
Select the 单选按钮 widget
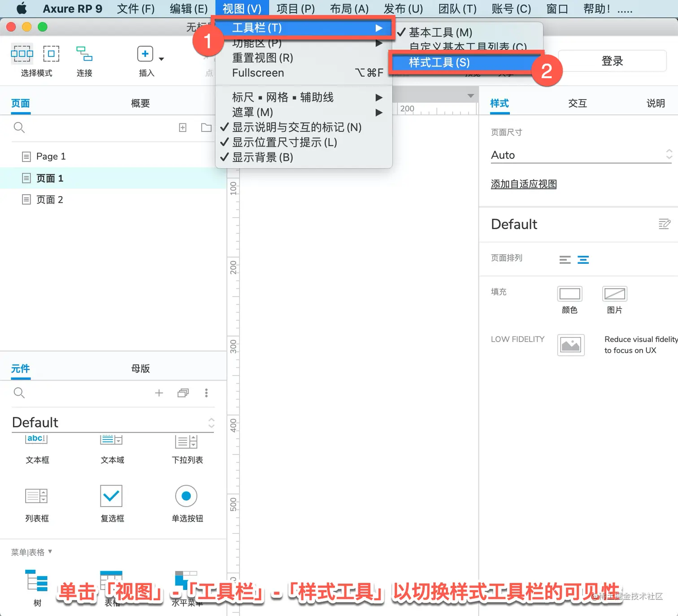coord(187,505)
